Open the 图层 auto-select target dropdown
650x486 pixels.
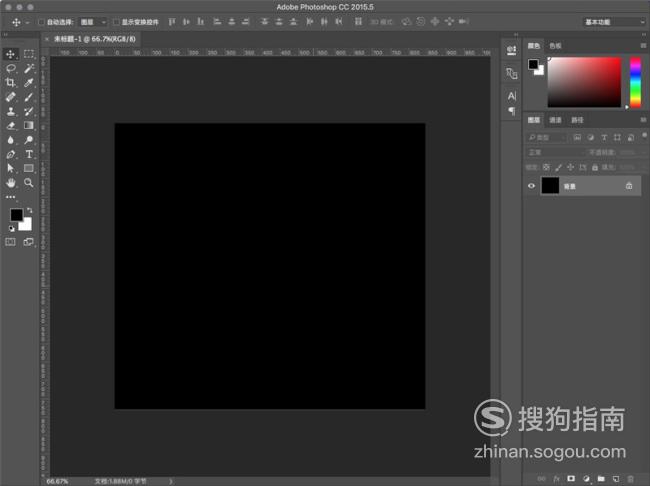[x=93, y=22]
